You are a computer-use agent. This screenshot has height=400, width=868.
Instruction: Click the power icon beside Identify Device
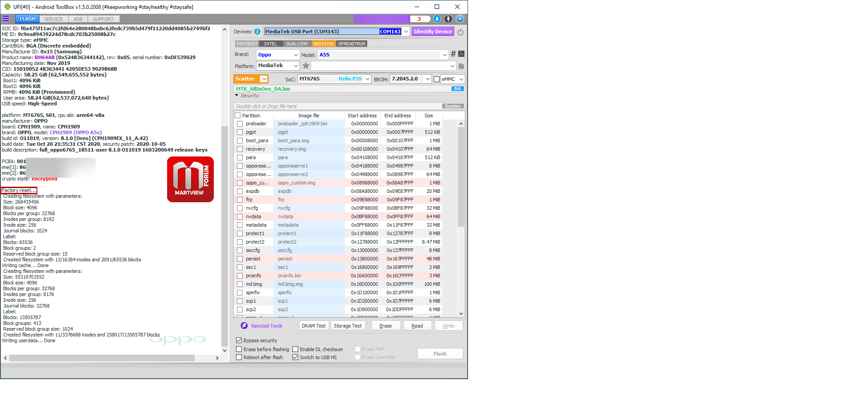(460, 32)
